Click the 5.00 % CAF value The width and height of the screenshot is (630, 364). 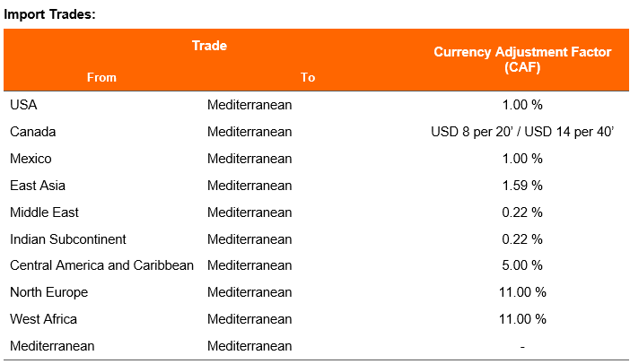[522, 265]
